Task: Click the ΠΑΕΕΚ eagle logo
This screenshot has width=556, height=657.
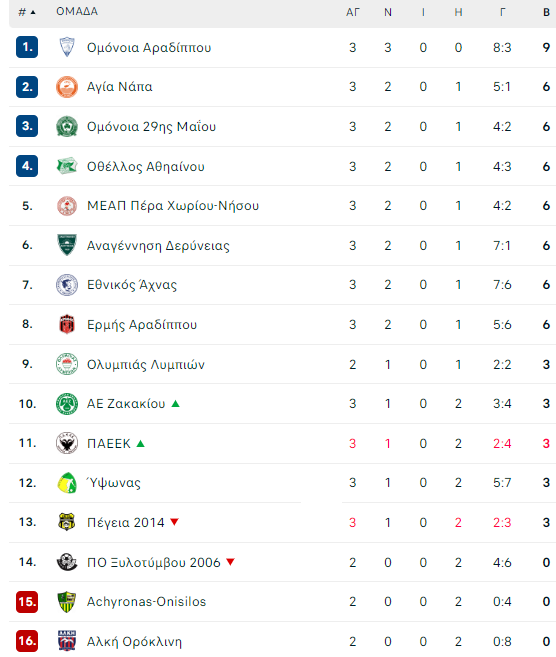Action: pos(67,443)
